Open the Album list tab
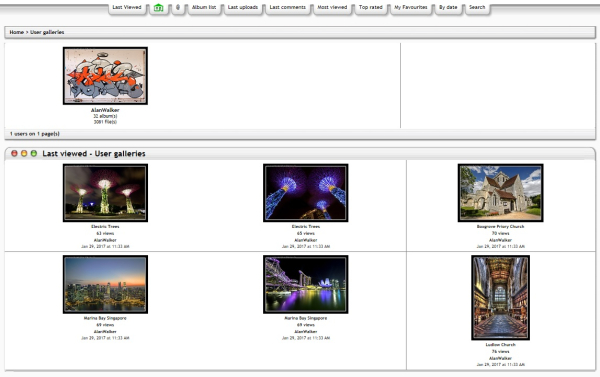This screenshot has width=600, height=377. (204, 7)
